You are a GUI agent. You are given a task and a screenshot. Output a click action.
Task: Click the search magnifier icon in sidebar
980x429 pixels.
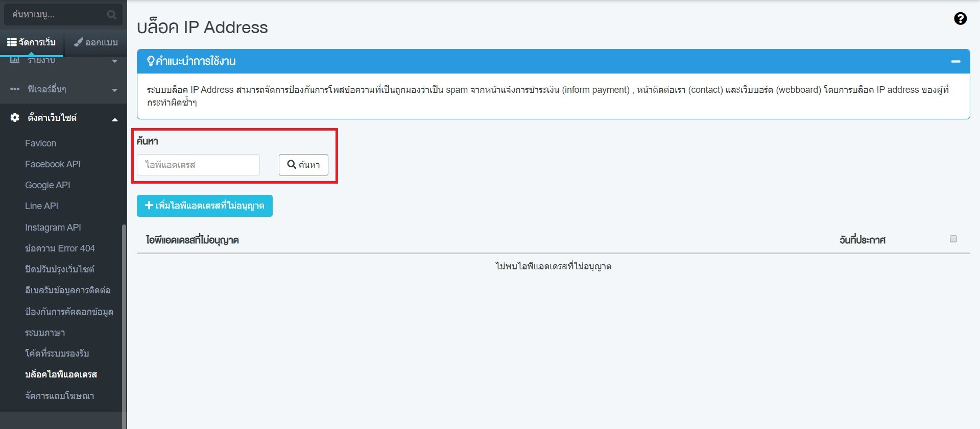(x=111, y=15)
